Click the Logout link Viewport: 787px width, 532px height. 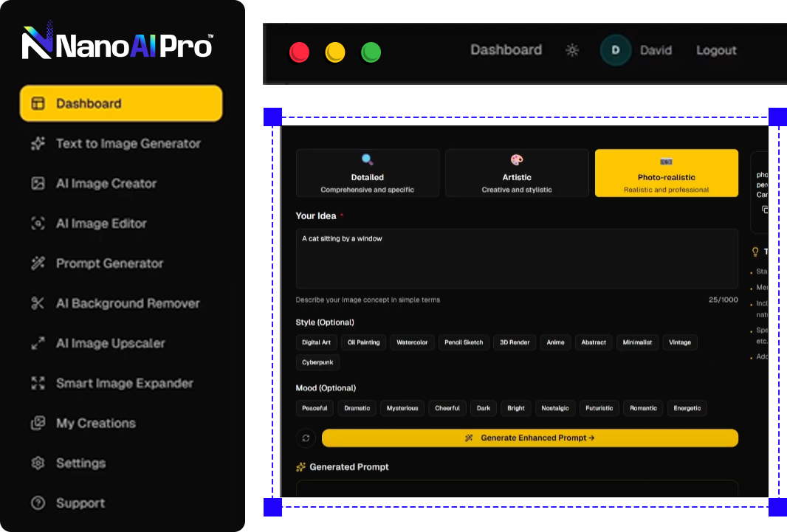click(716, 50)
